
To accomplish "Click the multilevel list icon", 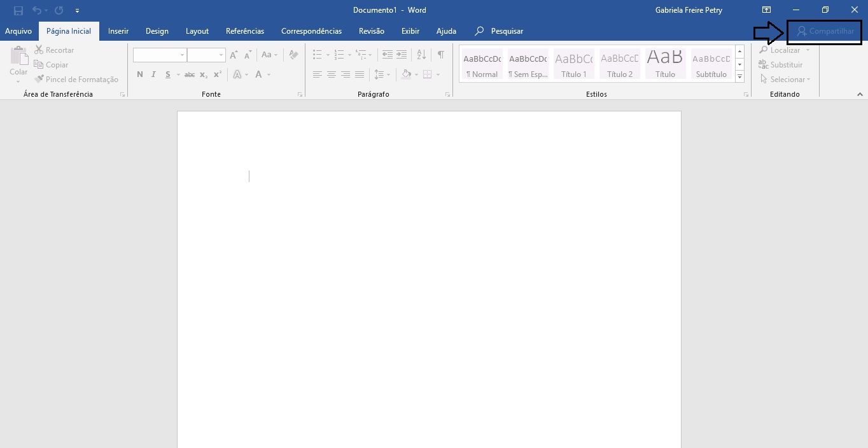I will point(361,55).
